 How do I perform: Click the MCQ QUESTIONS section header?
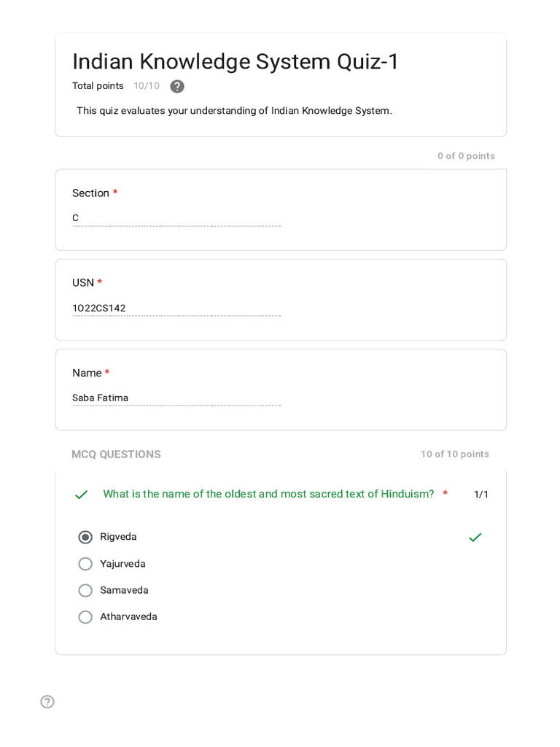pyautogui.click(x=116, y=454)
